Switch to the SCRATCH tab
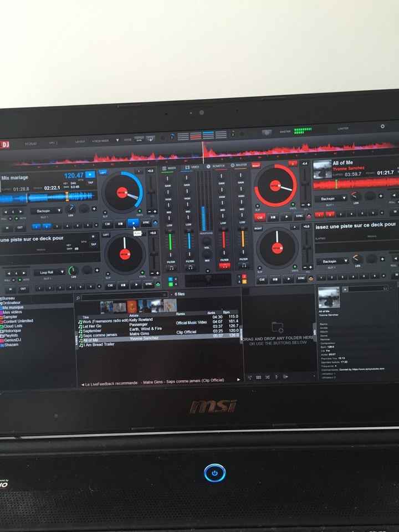This screenshot has width=399, height=532. click(216, 166)
